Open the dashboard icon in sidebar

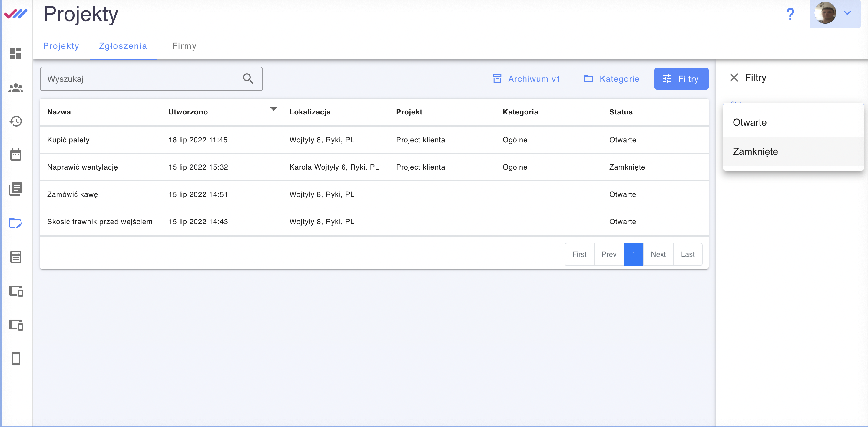tap(16, 53)
